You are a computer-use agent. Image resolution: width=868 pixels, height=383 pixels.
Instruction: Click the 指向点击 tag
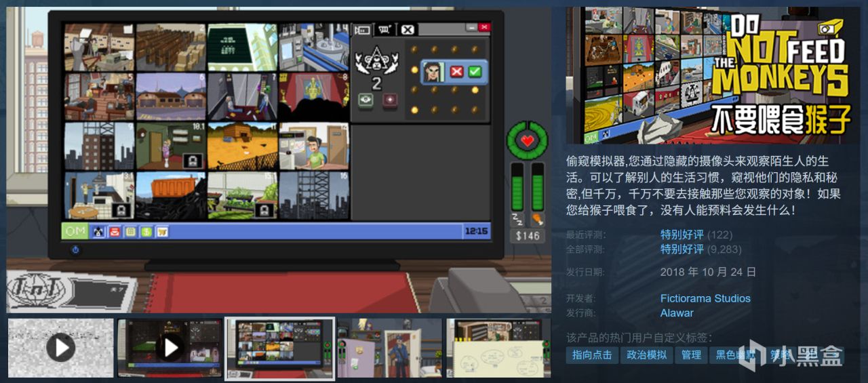tap(592, 355)
